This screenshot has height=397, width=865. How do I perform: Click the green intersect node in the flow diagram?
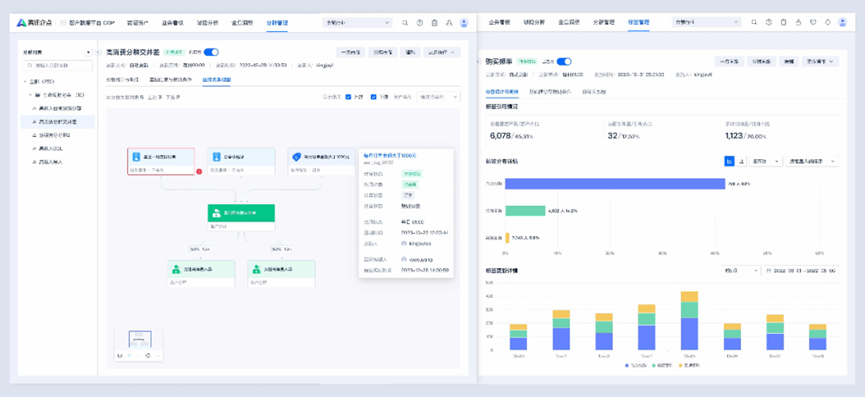(x=241, y=217)
